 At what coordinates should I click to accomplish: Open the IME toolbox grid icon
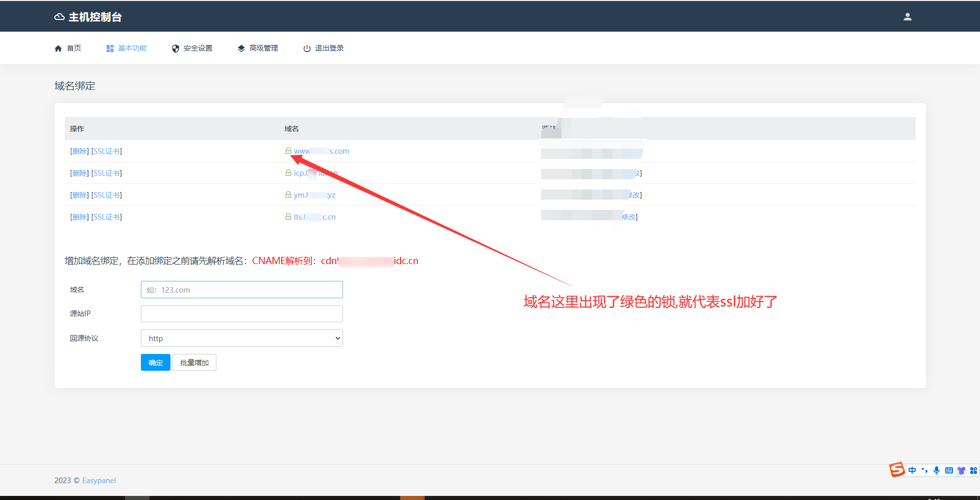pyautogui.click(x=973, y=470)
